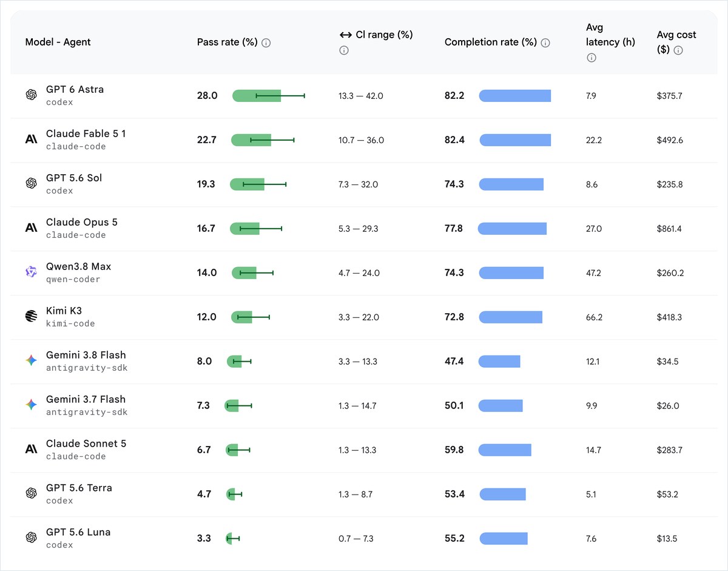Sort by the Model - Agent column header
This screenshot has height=571, width=728.
tap(58, 42)
